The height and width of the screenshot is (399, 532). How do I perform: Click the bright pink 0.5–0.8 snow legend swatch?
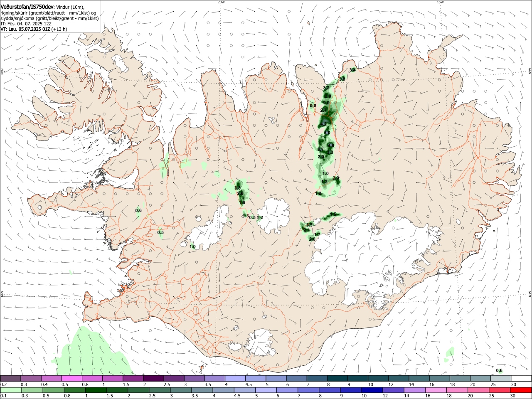(x=71, y=378)
